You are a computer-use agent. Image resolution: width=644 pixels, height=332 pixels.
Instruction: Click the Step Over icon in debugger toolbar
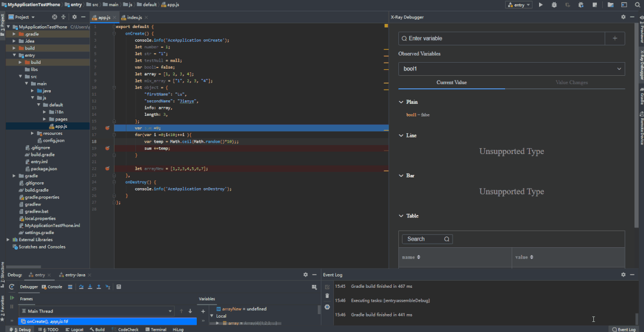(x=80, y=287)
